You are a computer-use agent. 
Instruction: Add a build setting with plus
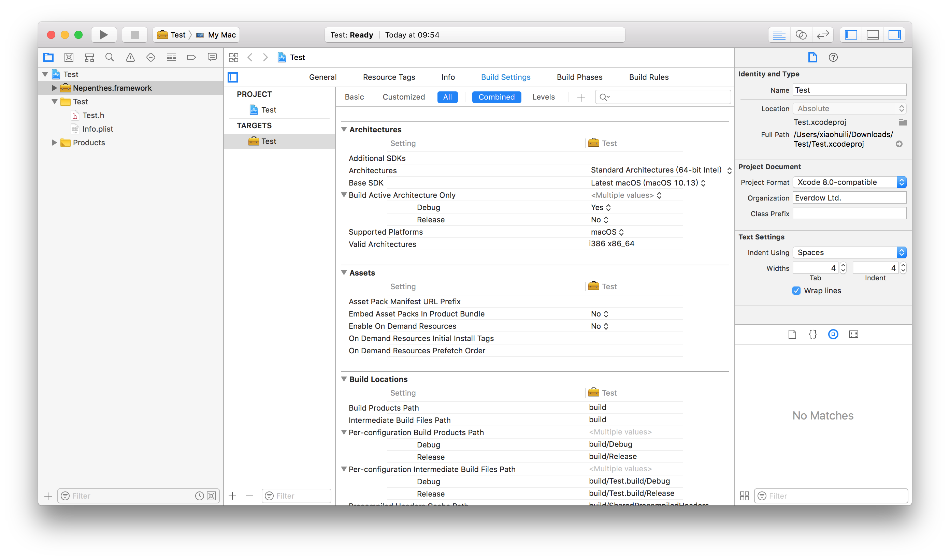(x=581, y=98)
